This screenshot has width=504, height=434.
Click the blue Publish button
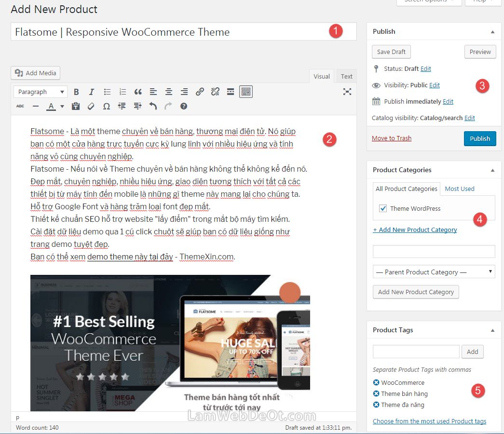[479, 138]
